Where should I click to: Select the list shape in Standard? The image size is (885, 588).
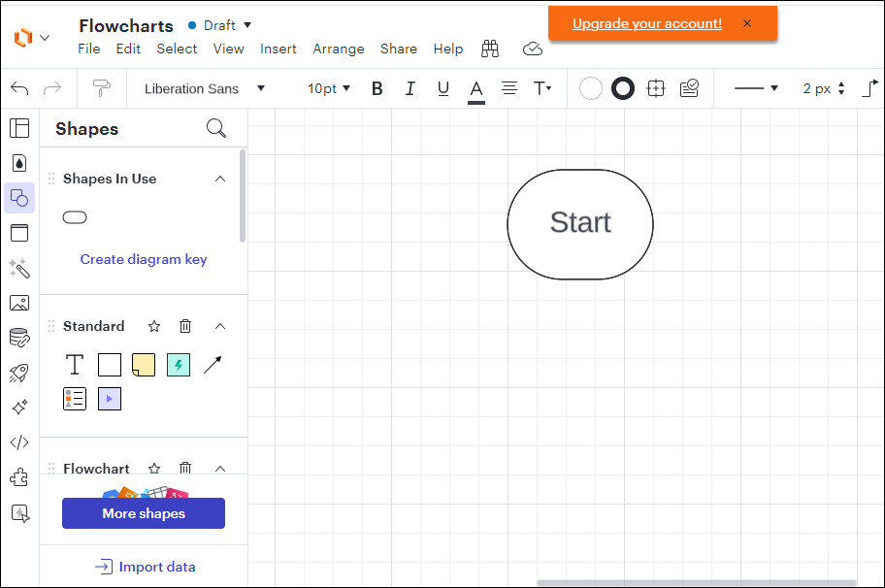pyautogui.click(x=75, y=399)
